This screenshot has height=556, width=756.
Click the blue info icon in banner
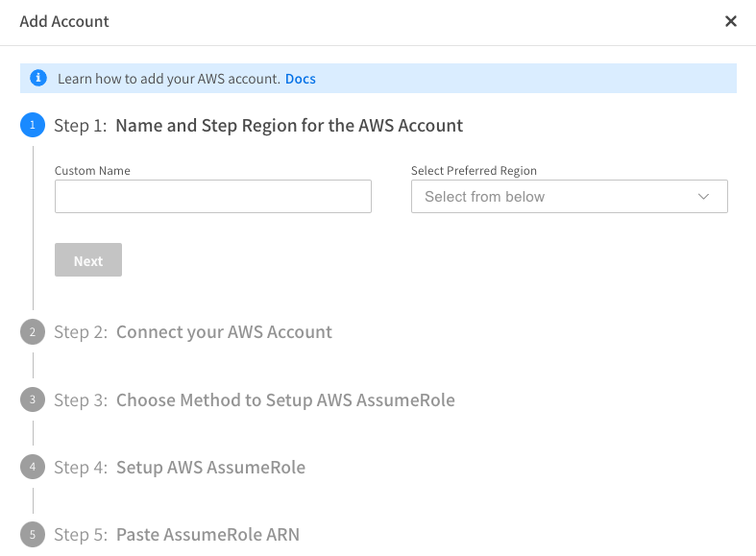37,78
